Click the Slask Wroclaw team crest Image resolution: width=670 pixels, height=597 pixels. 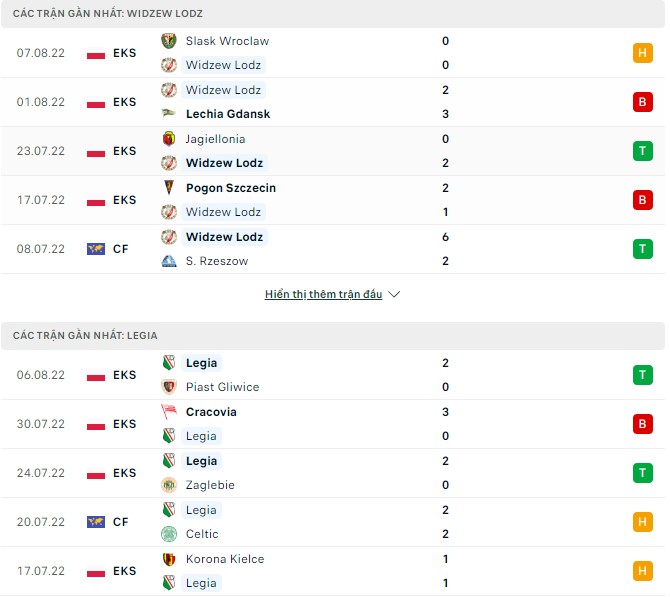pyautogui.click(x=168, y=41)
